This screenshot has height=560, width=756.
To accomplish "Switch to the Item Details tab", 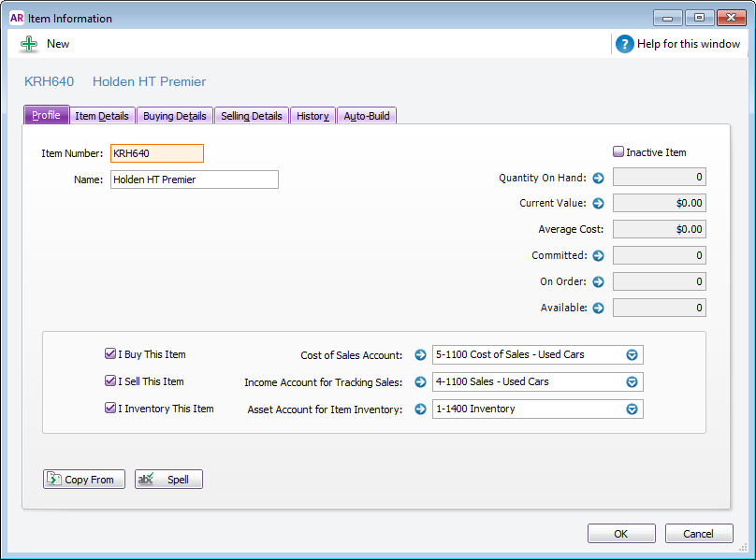I will coord(102,116).
